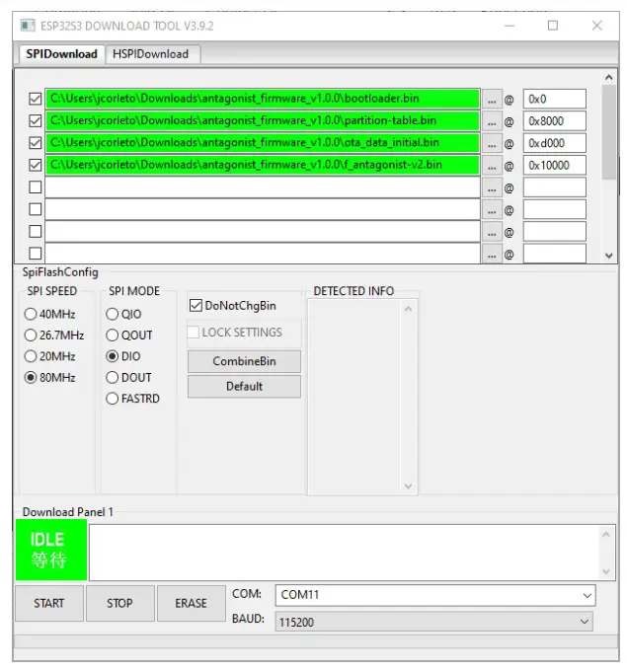Click the 0x0 address field

(x=555, y=99)
